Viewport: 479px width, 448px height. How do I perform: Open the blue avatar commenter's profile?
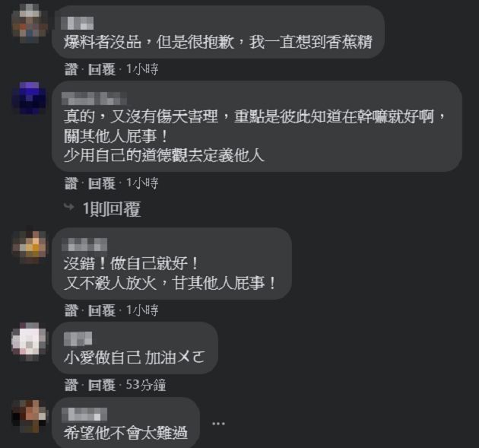point(30,98)
